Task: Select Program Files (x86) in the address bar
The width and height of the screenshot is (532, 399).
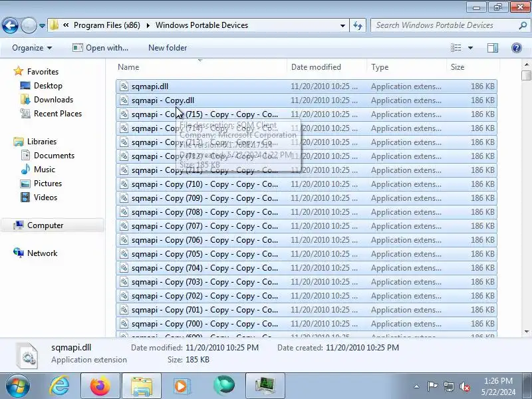Action: click(107, 25)
